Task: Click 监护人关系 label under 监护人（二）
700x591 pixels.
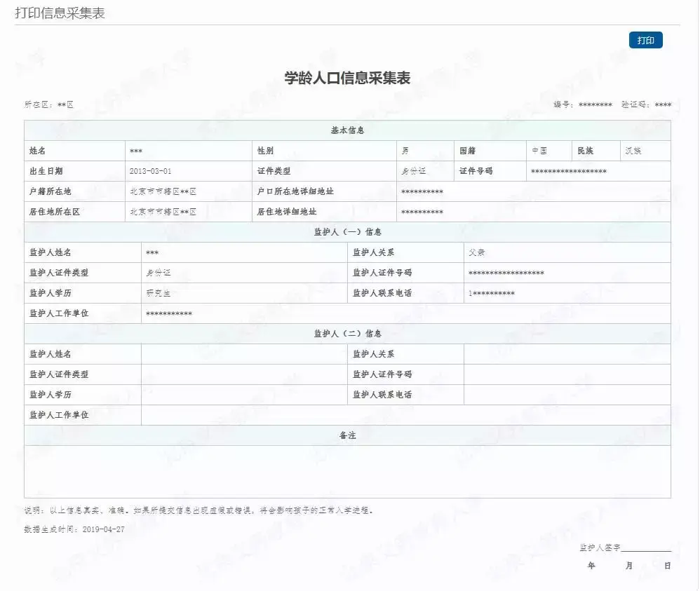Action: [374, 354]
